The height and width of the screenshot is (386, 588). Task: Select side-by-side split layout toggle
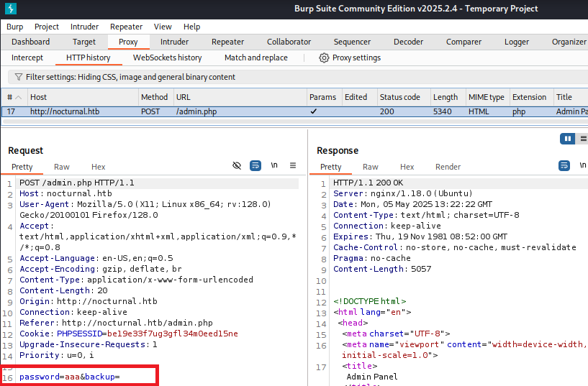click(568, 139)
